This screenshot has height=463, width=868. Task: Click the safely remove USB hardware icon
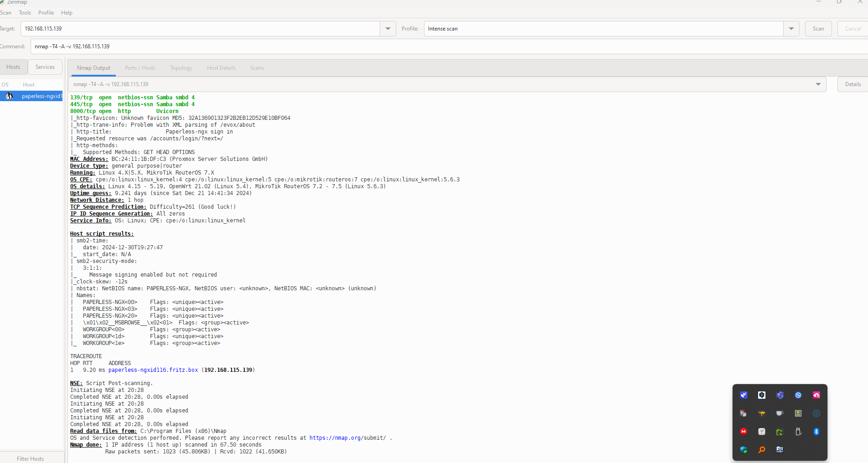pyautogui.click(x=798, y=432)
